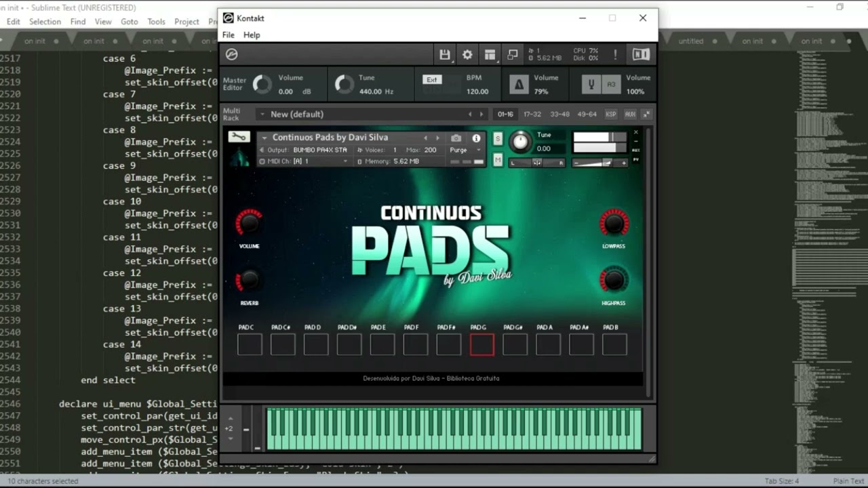Show the AUX sends panel
Image resolution: width=868 pixels, height=488 pixels.
pyautogui.click(x=630, y=115)
